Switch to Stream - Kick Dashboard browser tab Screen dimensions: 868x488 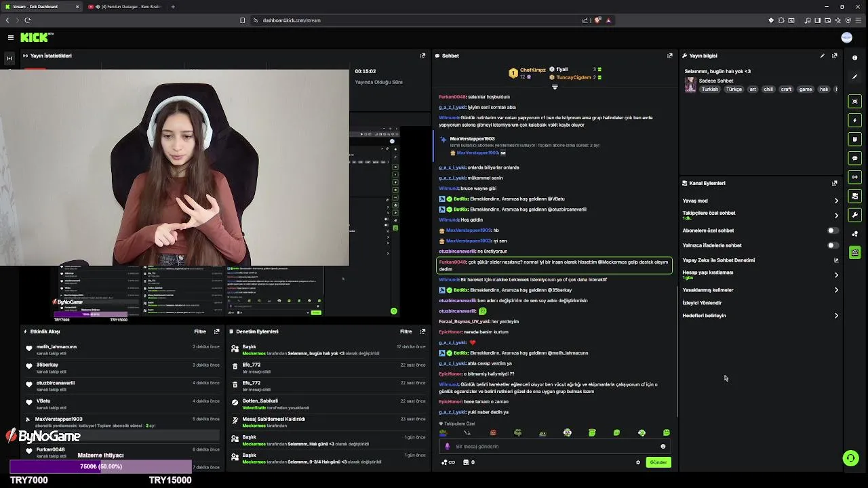click(41, 7)
